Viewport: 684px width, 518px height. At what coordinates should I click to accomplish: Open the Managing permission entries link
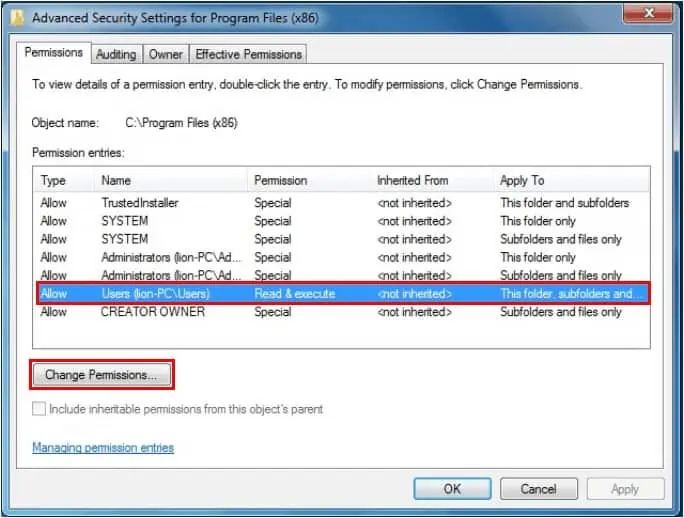pyautogui.click(x=103, y=448)
